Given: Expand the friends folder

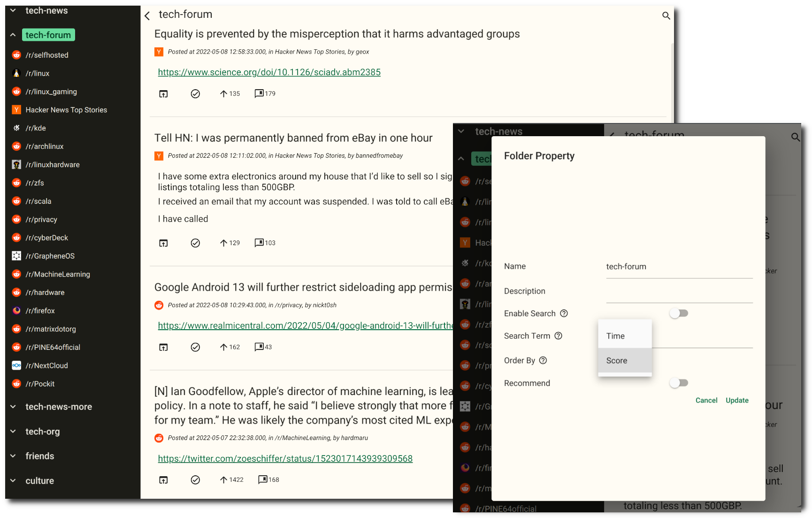Looking at the screenshot, I should (13, 456).
